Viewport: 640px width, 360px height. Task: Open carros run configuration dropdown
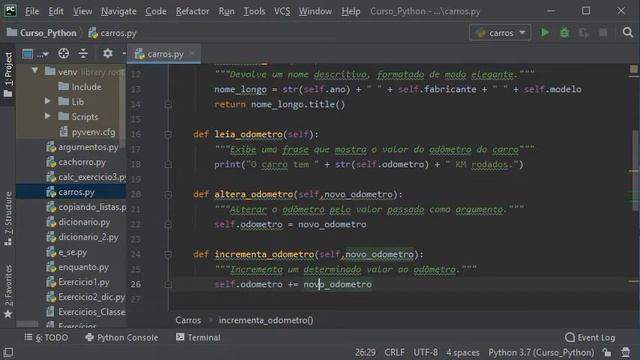(500, 33)
